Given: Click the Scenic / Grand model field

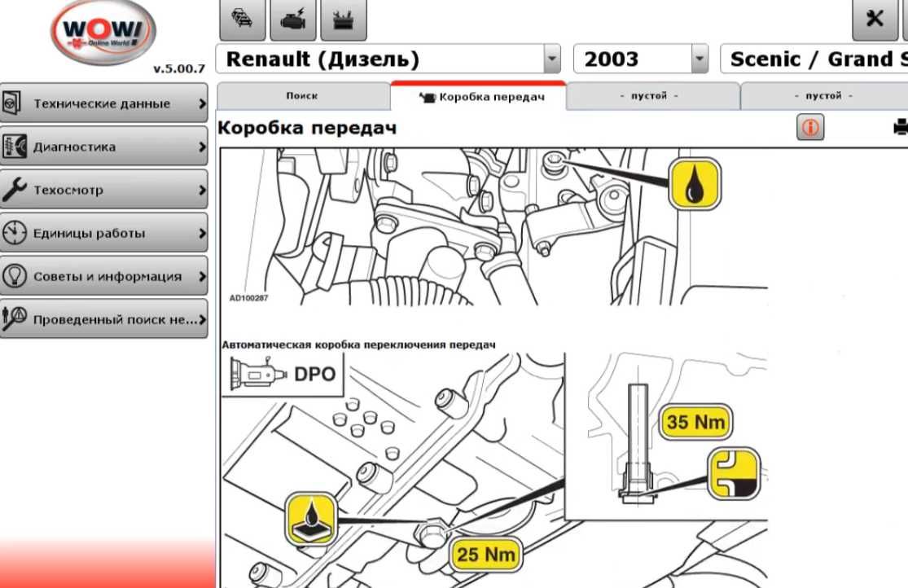Looking at the screenshot, I should 814,59.
